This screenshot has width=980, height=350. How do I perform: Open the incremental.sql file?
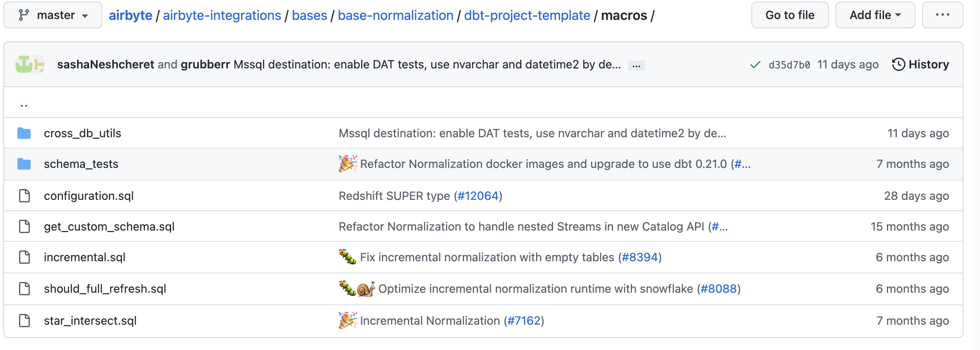pyautogui.click(x=84, y=257)
